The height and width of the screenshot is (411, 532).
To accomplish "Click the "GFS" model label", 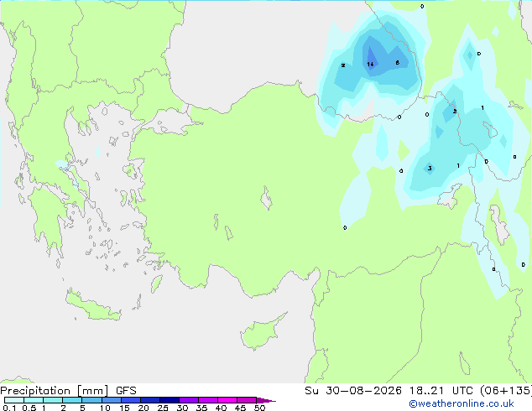I will point(126,391).
